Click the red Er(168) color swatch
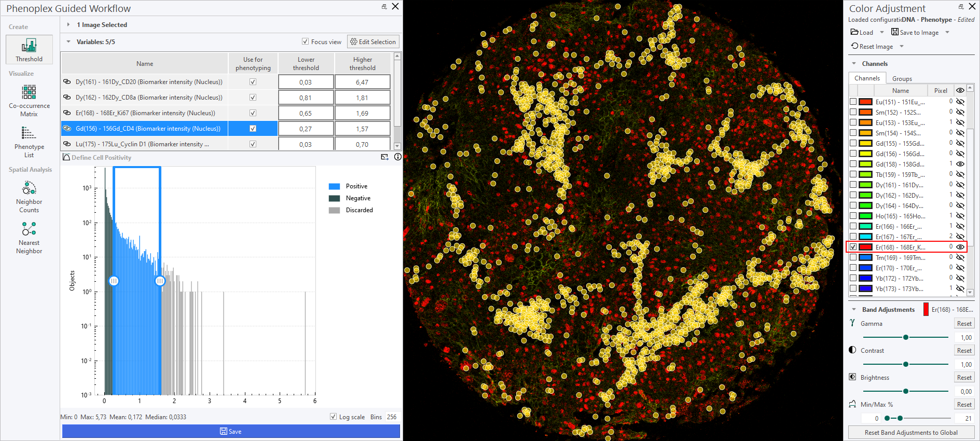 [x=865, y=247]
